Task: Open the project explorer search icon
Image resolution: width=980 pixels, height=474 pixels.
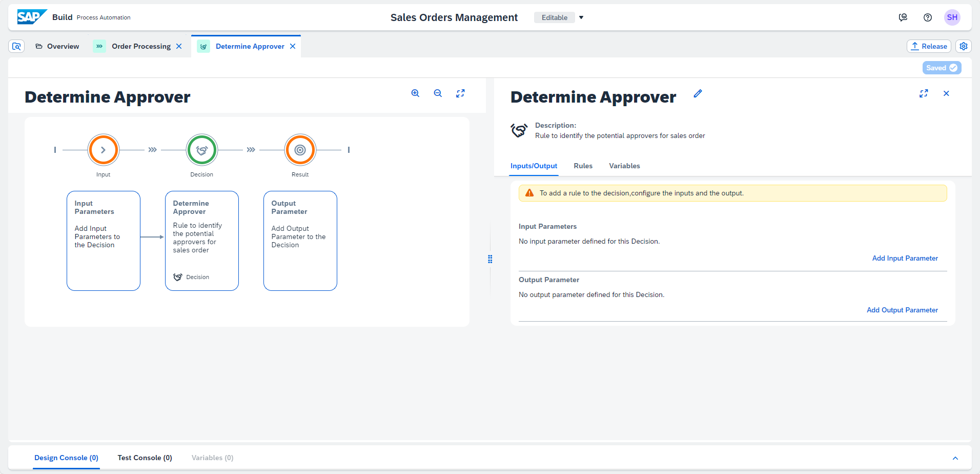Action: pyautogui.click(x=16, y=46)
